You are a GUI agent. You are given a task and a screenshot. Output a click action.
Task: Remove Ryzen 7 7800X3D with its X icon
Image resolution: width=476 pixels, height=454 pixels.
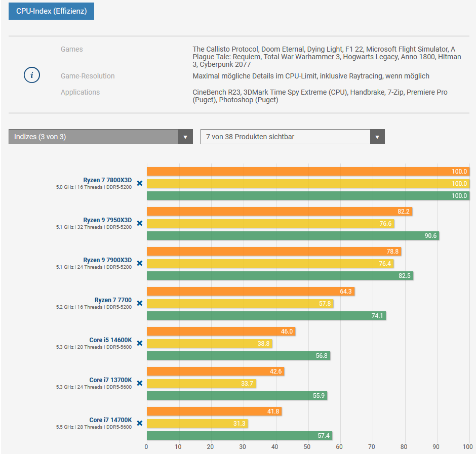click(140, 183)
